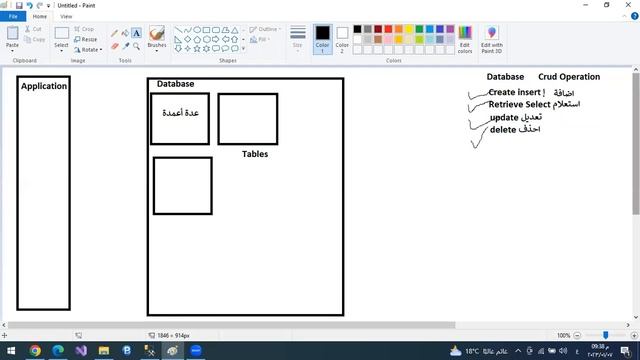Open Visual Studio from the taskbar
Screen dimensions: 640x360
click(81, 351)
